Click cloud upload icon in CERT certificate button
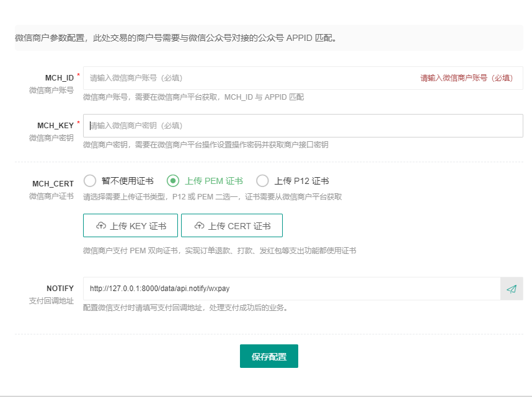Screen dimensions: 532x397 pos(199,225)
